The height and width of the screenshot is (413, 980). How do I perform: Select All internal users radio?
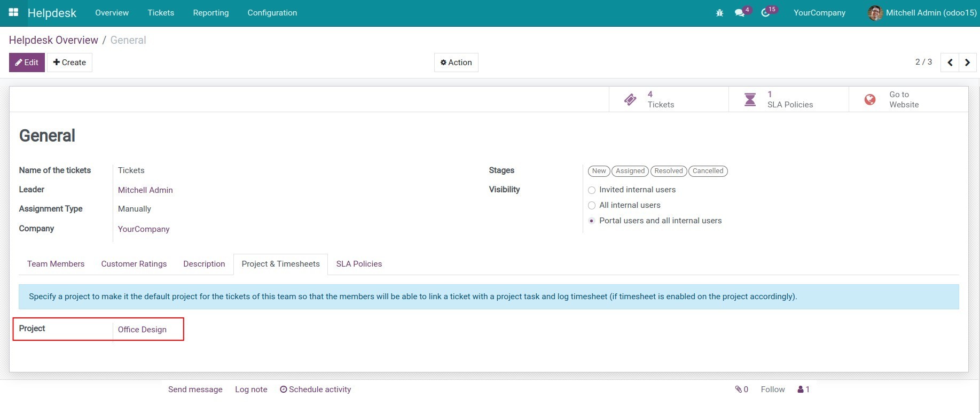[592, 206]
